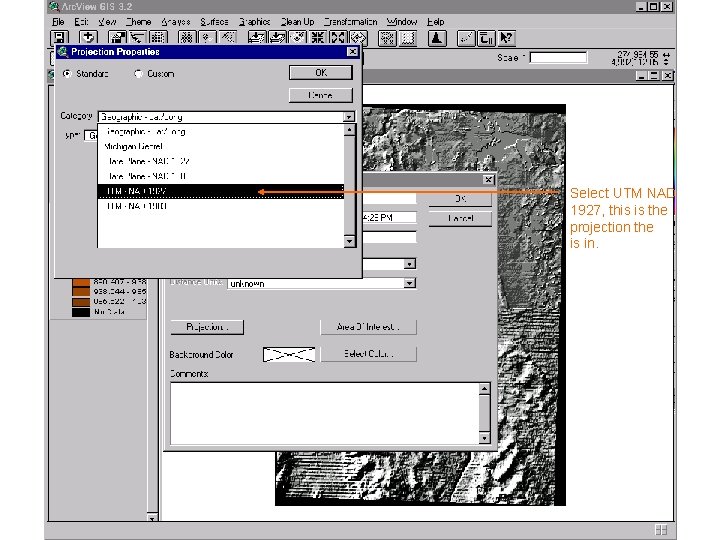Open the Graphics menu
This screenshot has width=720, height=540.
[254, 22]
